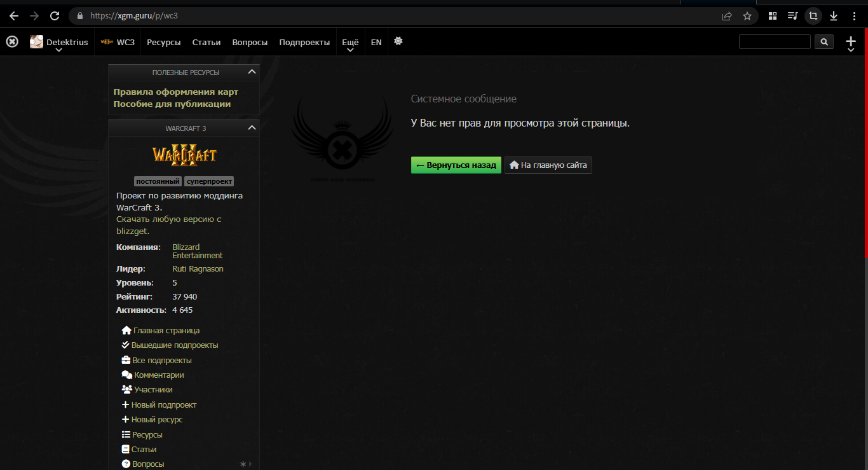Open Подпроекты in the top navigation
Screen dimensions: 868x470
point(304,43)
